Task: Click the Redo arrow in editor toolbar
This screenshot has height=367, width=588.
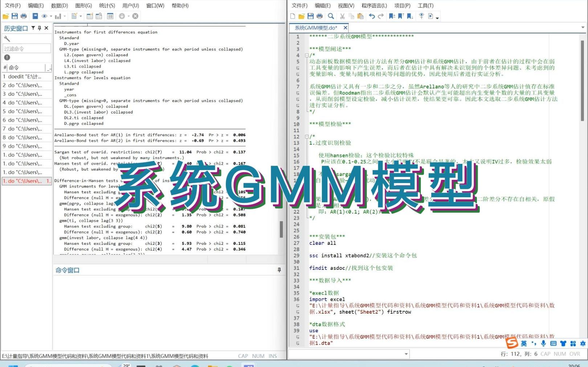Action: [381, 16]
